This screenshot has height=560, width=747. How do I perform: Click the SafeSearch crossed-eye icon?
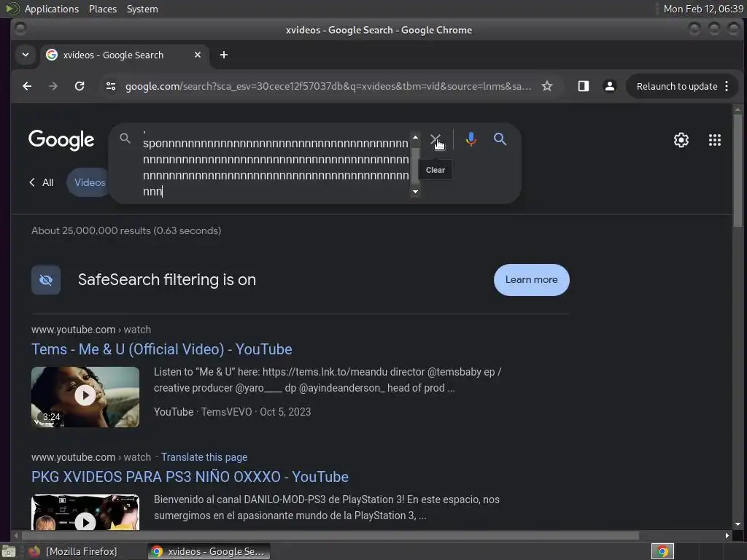(x=46, y=280)
